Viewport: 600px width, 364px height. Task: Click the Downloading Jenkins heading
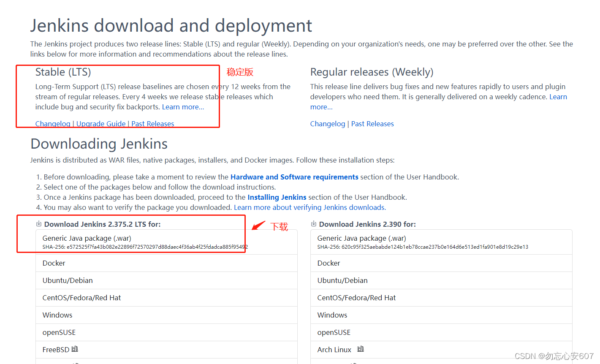pyautogui.click(x=99, y=144)
